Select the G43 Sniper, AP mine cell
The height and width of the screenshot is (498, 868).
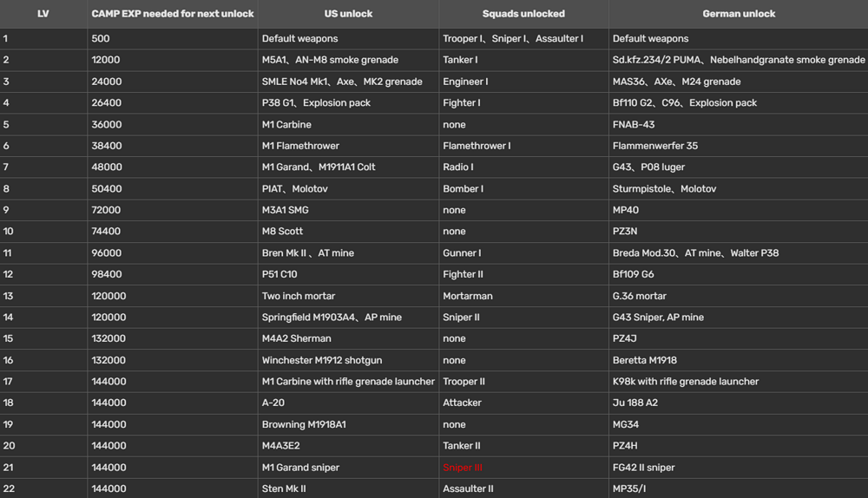pyautogui.click(x=739, y=317)
